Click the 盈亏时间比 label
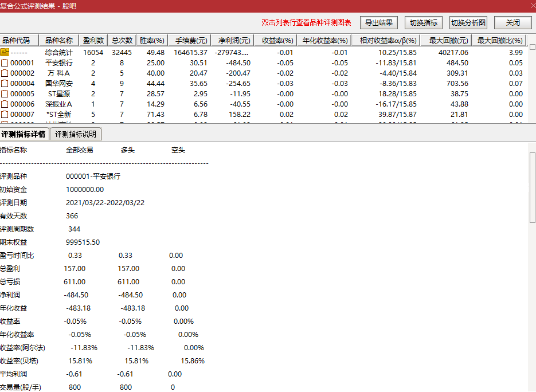 click(x=17, y=256)
